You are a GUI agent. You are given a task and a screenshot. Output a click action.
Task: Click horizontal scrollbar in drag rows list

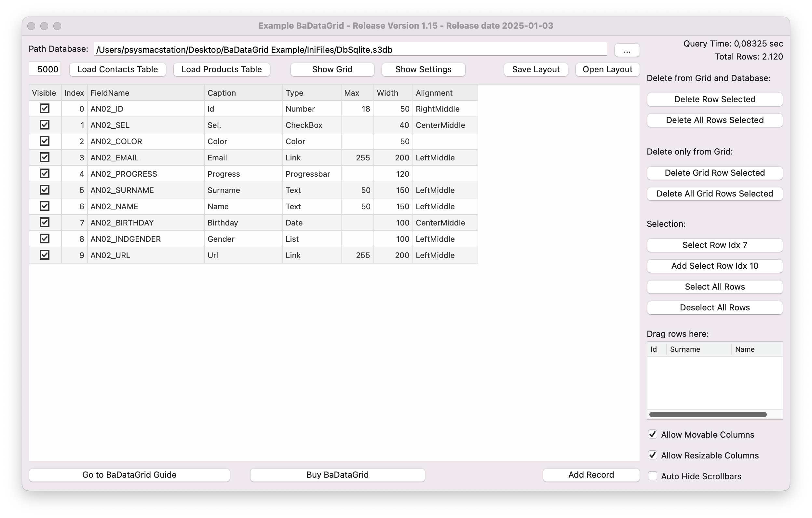pyautogui.click(x=708, y=415)
